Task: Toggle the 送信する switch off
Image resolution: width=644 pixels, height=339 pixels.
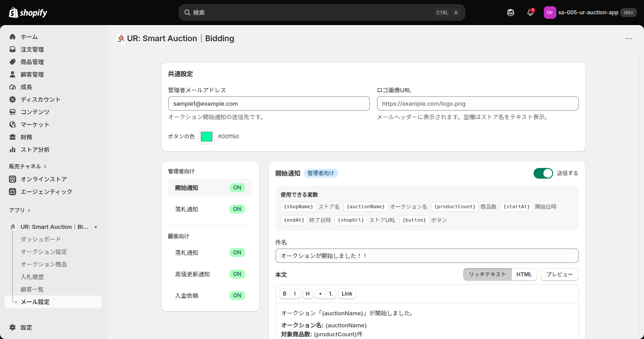Action: point(543,173)
